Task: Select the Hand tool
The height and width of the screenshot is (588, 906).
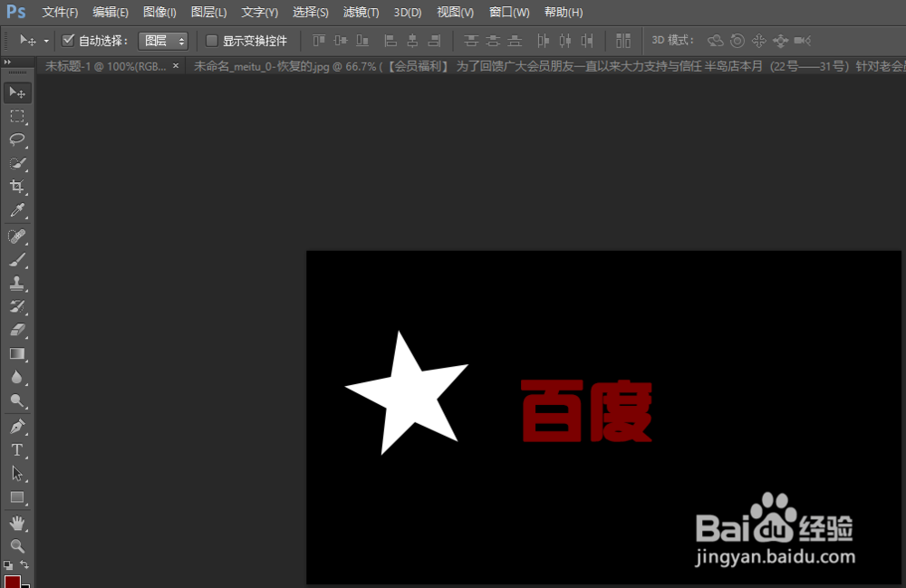Action: pyautogui.click(x=17, y=524)
